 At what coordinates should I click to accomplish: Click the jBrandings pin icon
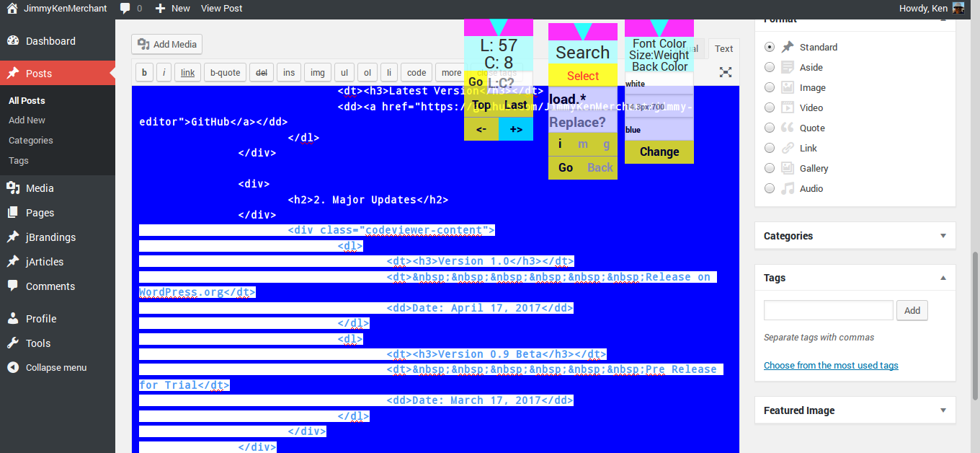13,237
